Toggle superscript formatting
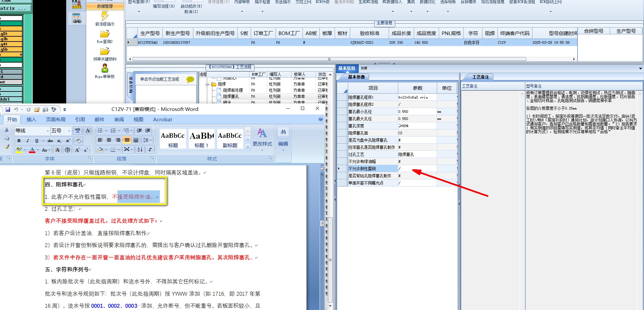This screenshot has height=310, width=644. (68, 141)
